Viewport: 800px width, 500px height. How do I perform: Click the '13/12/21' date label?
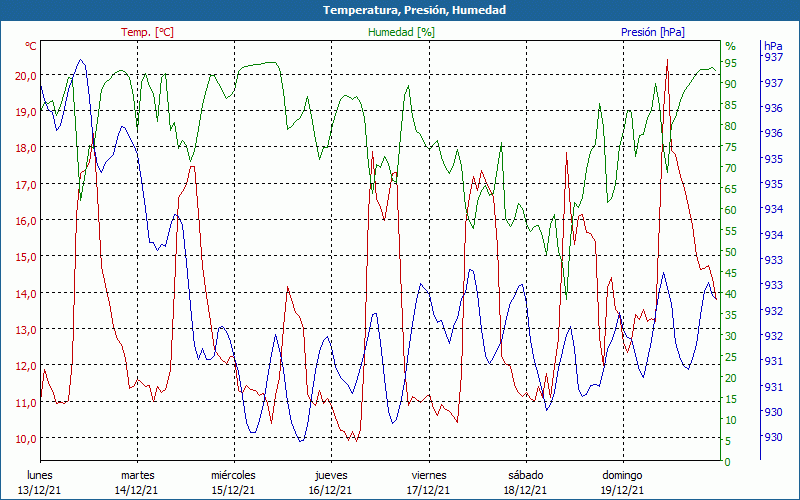[x=39, y=490]
